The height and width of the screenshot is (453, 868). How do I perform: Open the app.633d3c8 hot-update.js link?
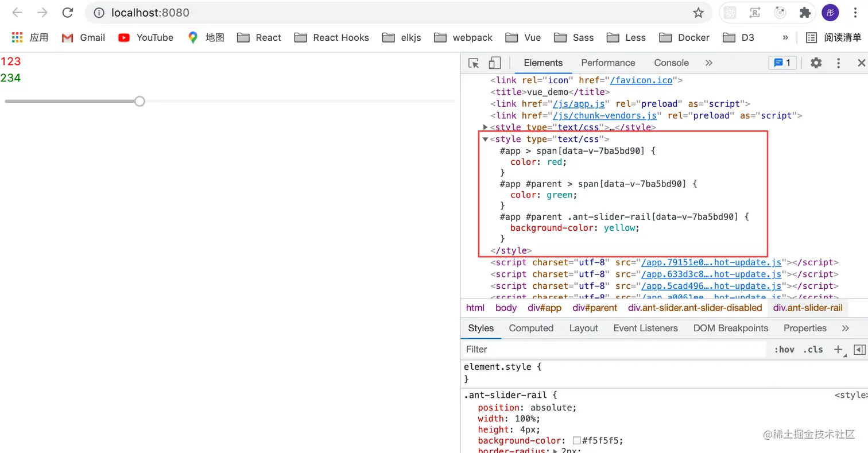pos(711,274)
